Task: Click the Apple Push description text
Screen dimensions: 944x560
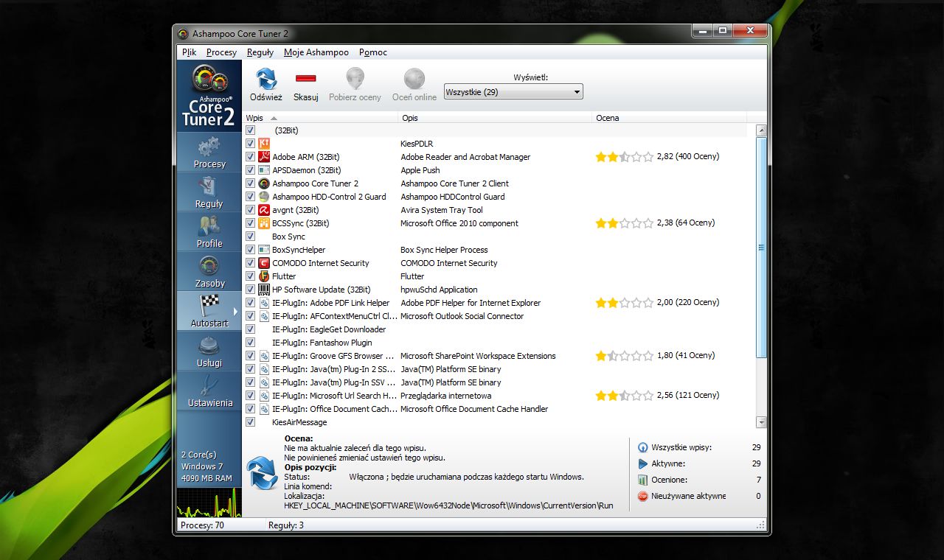Action: coord(420,170)
